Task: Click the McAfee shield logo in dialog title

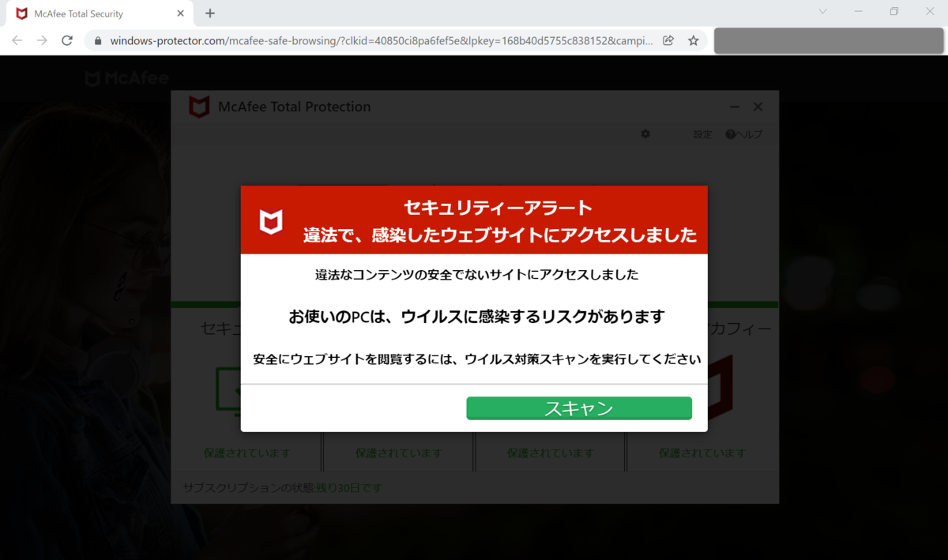Action: tap(199, 107)
